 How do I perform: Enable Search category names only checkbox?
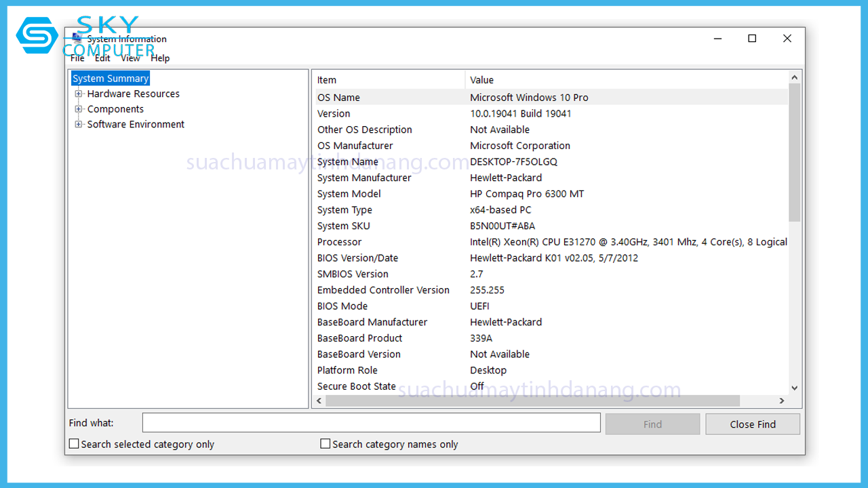(325, 444)
